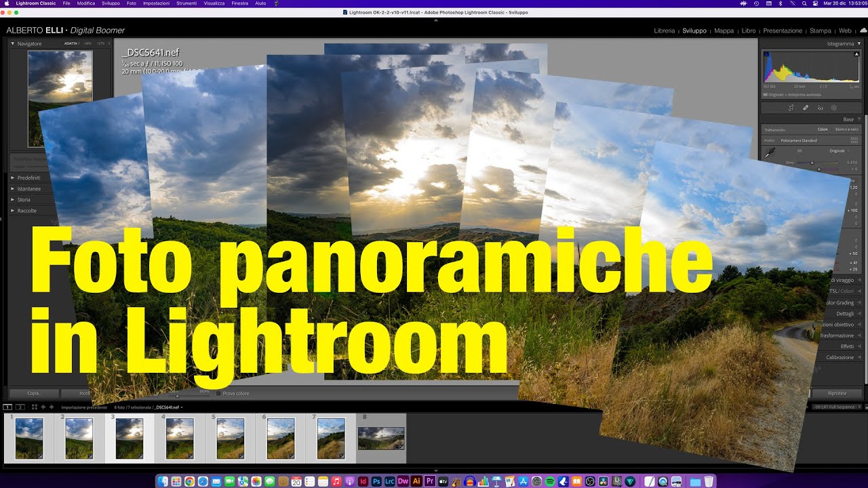Open the File menu
Image resolution: width=868 pixels, height=488 pixels.
click(x=66, y=3)
